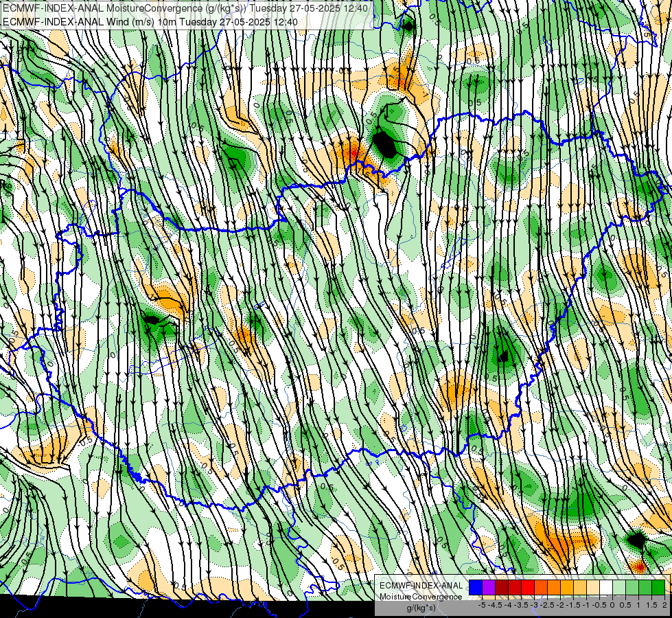Click the purple legend swatch
Viewport: 672px width, 618px height.
pyautogui.click(x=489, y=587)
